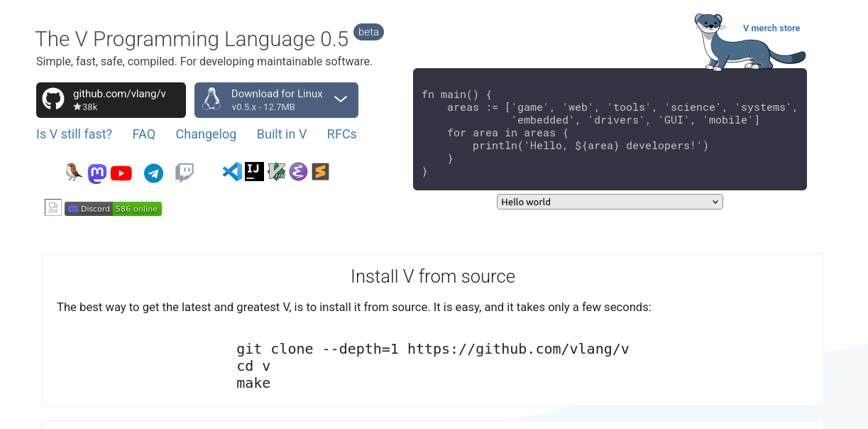Click the broken image icon beside Discord badge
The image size is (868, 429).
(x=53, y=207)
